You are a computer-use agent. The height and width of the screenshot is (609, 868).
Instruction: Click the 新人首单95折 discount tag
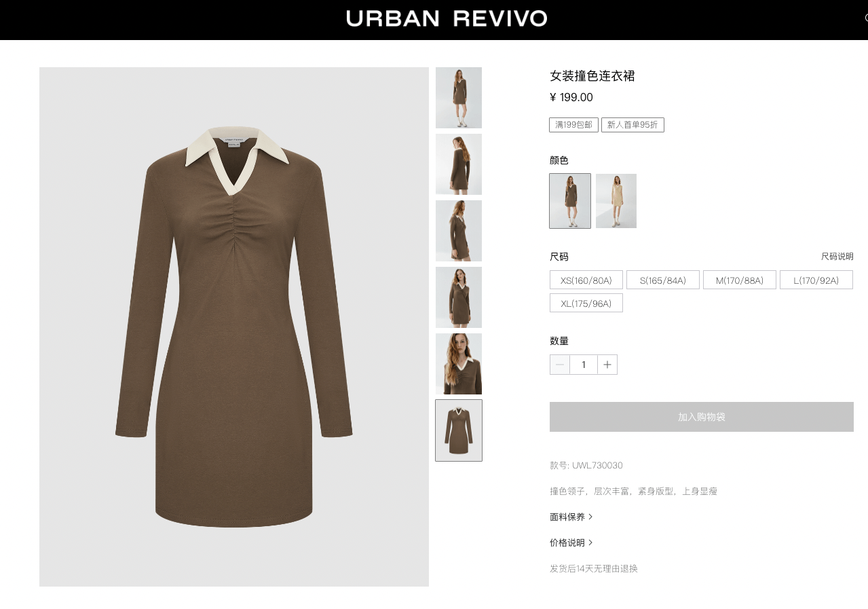[633, 125]
